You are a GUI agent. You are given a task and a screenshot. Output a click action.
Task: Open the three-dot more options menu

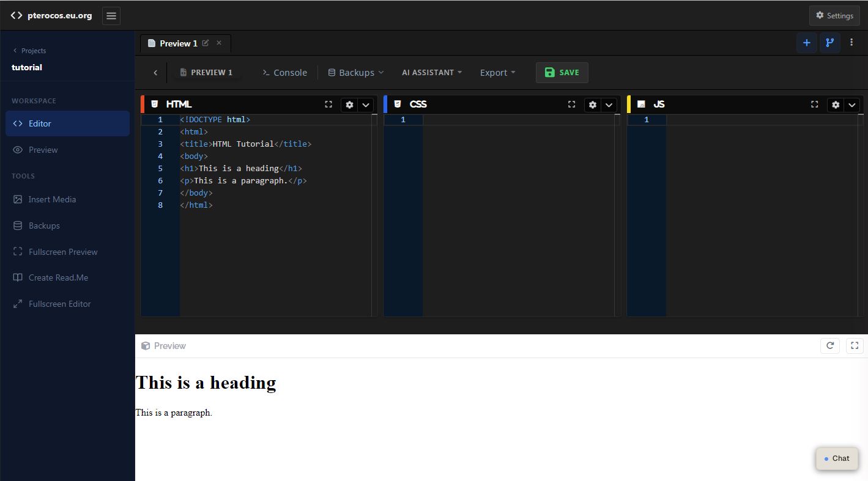click(851, 43)
